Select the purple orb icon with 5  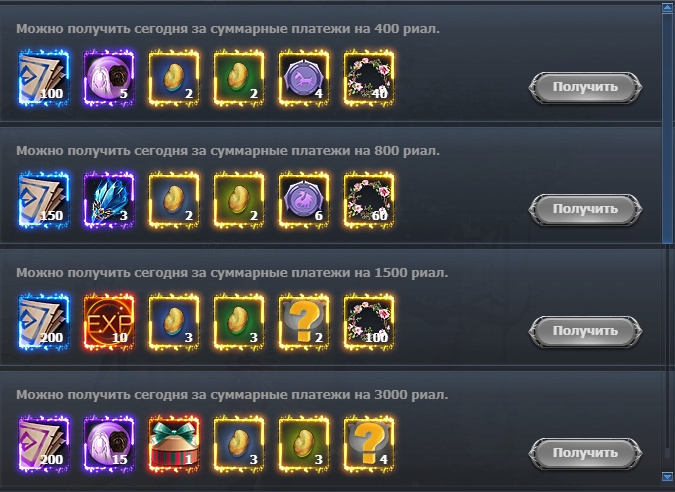pos(109,78)
